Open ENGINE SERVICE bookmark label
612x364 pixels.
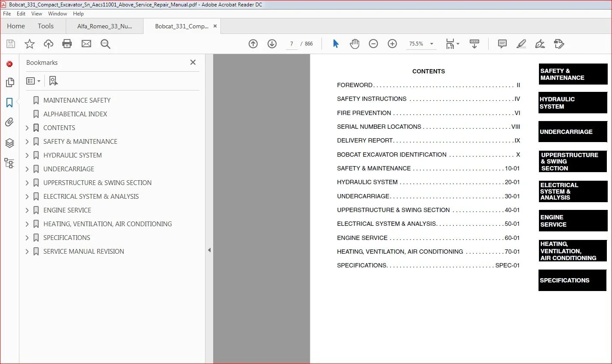[67, 210]
